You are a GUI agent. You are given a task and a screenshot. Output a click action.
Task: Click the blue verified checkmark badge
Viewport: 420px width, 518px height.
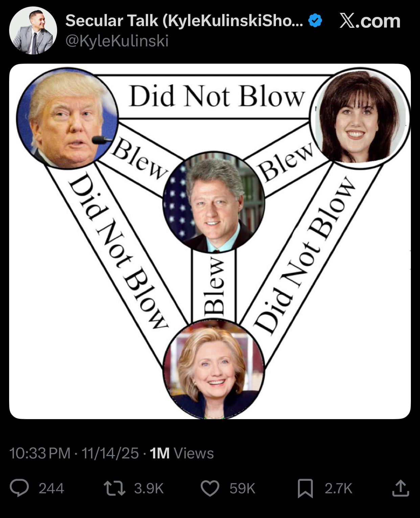(315, 21)
